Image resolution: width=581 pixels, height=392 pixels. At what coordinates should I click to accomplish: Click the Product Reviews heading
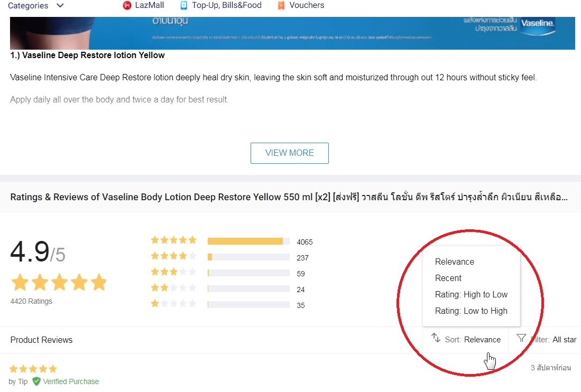41,340
